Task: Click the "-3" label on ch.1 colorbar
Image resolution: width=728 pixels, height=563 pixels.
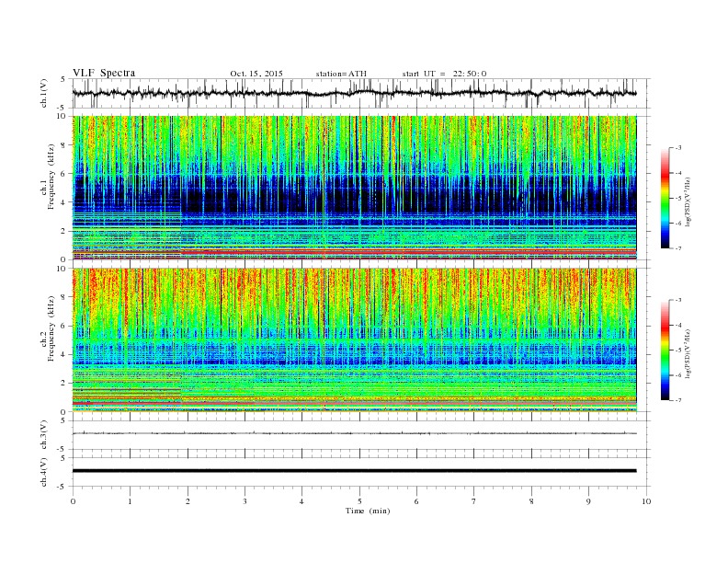Action: [678, 148]
